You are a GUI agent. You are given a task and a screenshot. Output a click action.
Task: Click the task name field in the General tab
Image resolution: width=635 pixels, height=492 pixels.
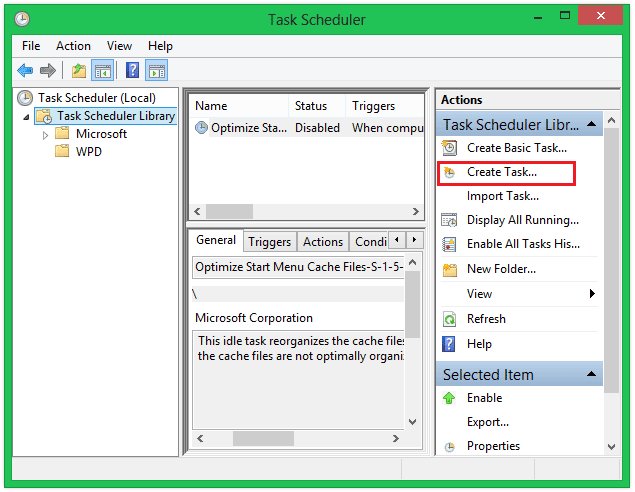click(x=298, y=267)
